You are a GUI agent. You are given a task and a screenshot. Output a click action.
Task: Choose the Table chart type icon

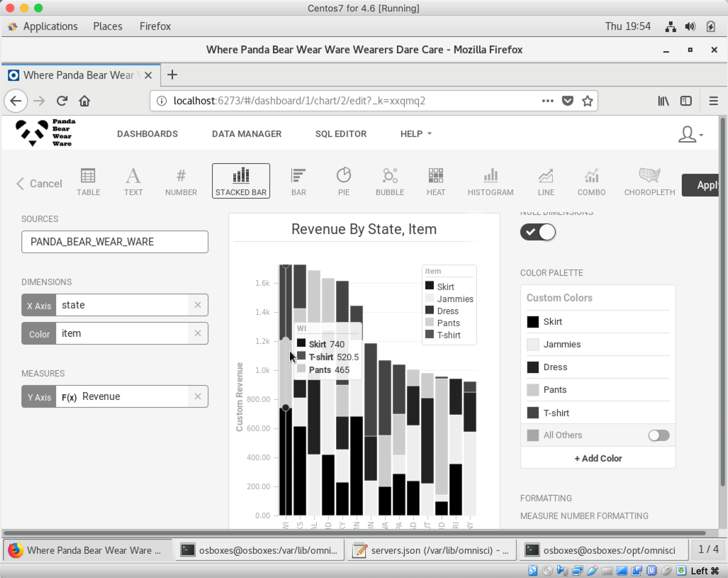pos(88,181)
